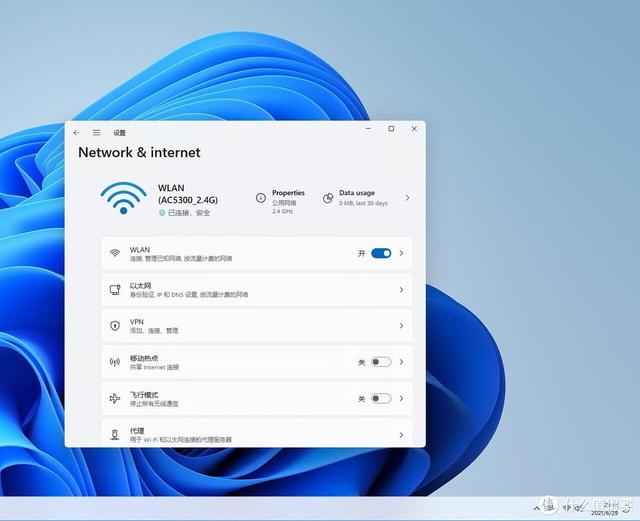Image resolution: width=640 pixels, height=521 pixels.
Task: Click the Data usage pie chart icon
Action: pyautogui.click(x=328, y=198)
